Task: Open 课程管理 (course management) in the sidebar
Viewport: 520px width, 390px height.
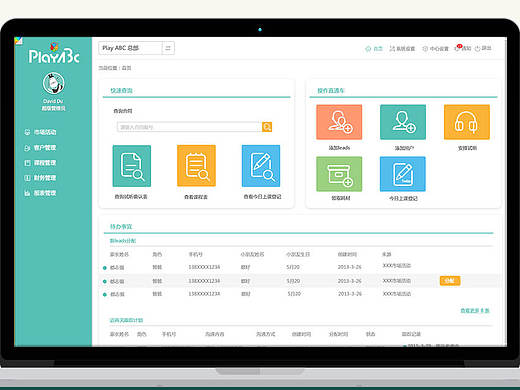Action: point(40,163)
